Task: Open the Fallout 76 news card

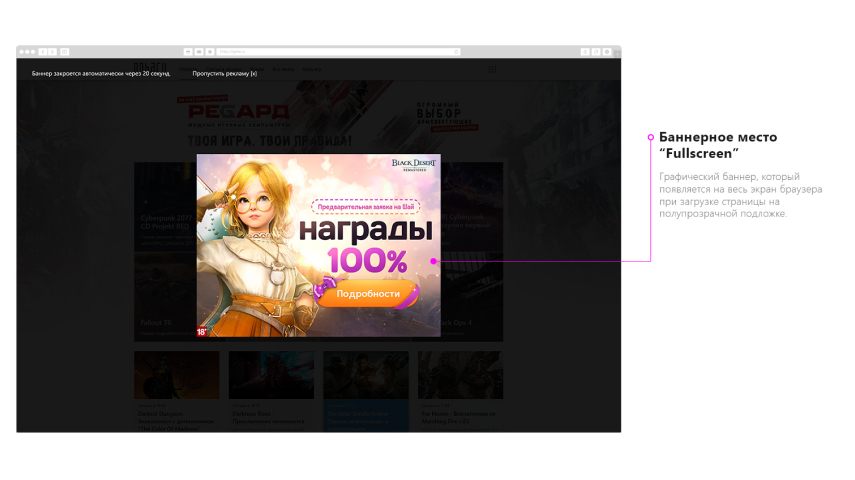Action: [x=165, y=297]
